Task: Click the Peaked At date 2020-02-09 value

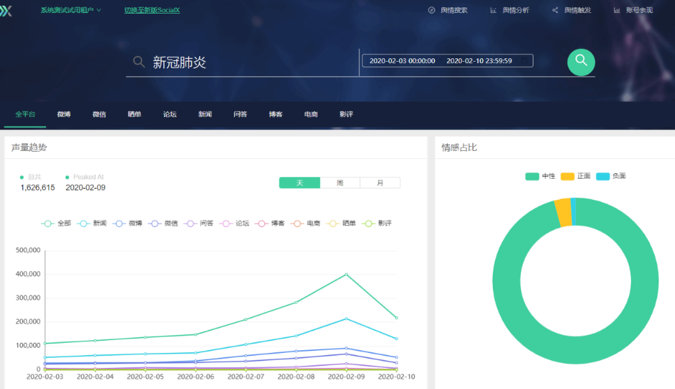Action: [85, 188]
